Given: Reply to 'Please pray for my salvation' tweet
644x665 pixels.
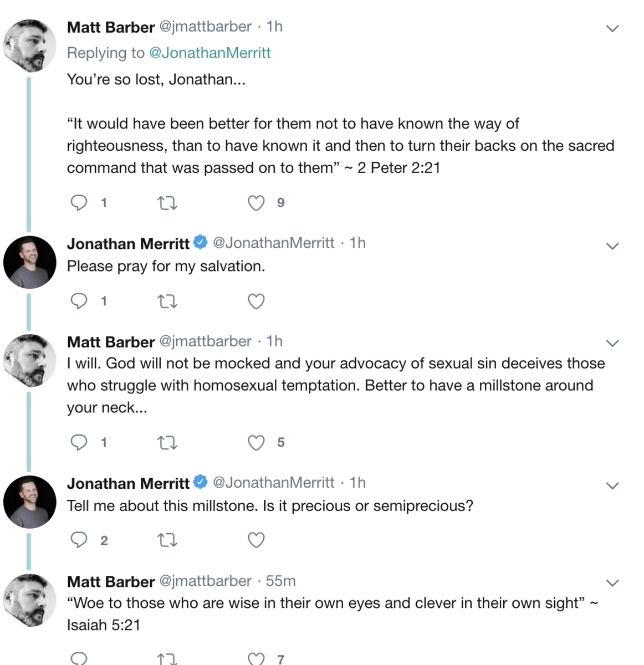Looking at the screenshot, I should tap(79, 301).
